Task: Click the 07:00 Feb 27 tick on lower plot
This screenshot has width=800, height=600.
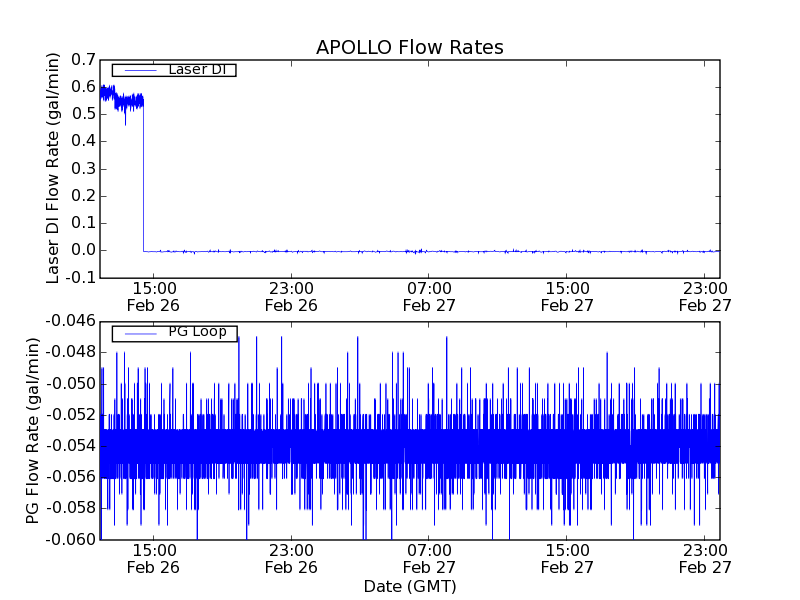Action: (429, 558)
